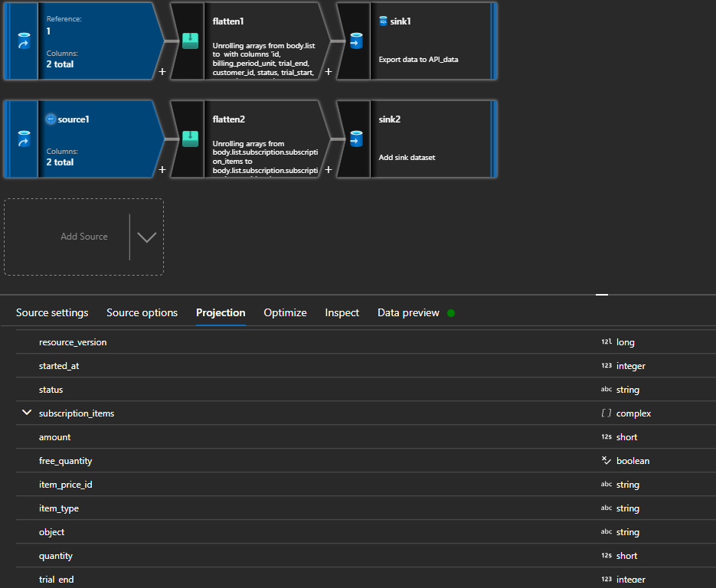This screenshot has height=588, width=716.
Task: Click the started_at column name
Action: tap(59, 366)
